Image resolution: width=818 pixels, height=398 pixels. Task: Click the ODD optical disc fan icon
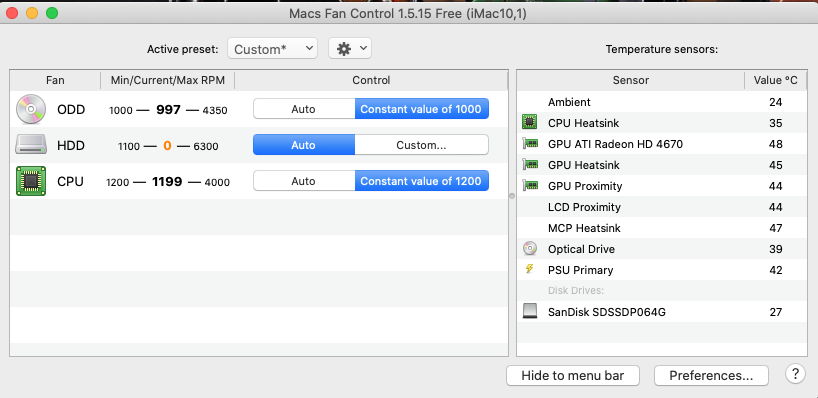coord(30,110)
